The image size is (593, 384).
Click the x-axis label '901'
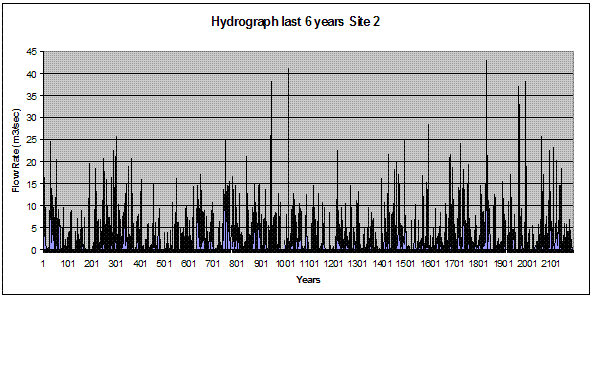(x=261, y=263)
